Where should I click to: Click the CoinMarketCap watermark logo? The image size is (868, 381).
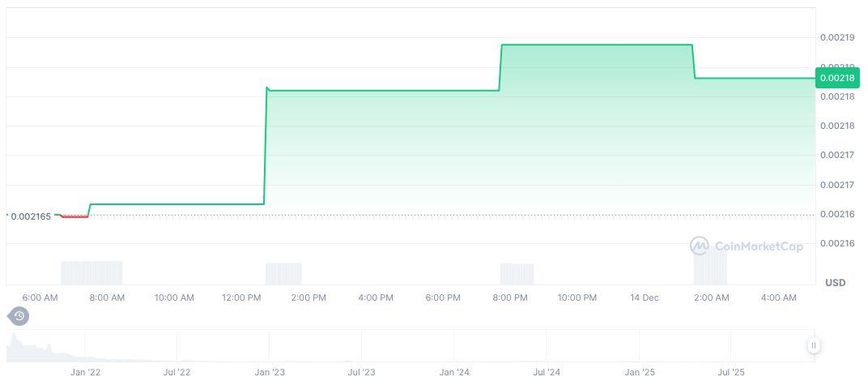(x=747, y=246)
